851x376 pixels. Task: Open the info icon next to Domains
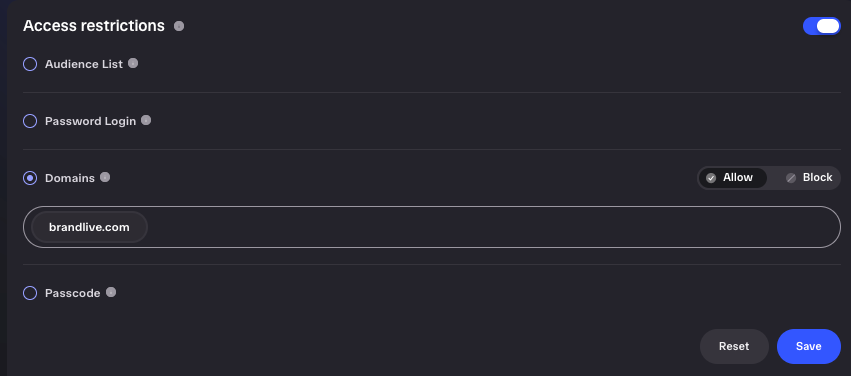click(105, 177)
